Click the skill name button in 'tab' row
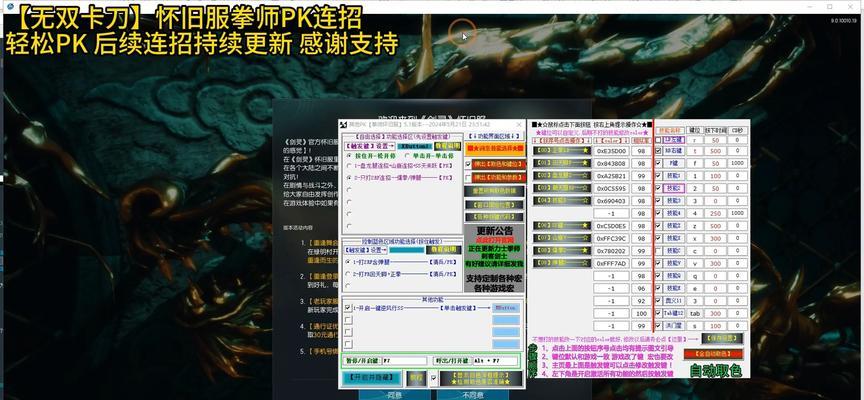The height and width of the screenshot is (400, 864). click(x=673, y=313)
